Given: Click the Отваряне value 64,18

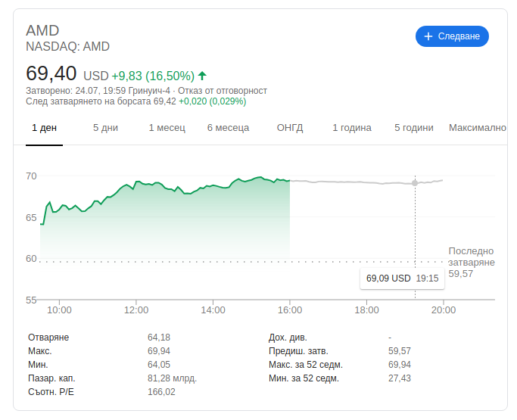Looking at the screenshot, I should 159,337.
